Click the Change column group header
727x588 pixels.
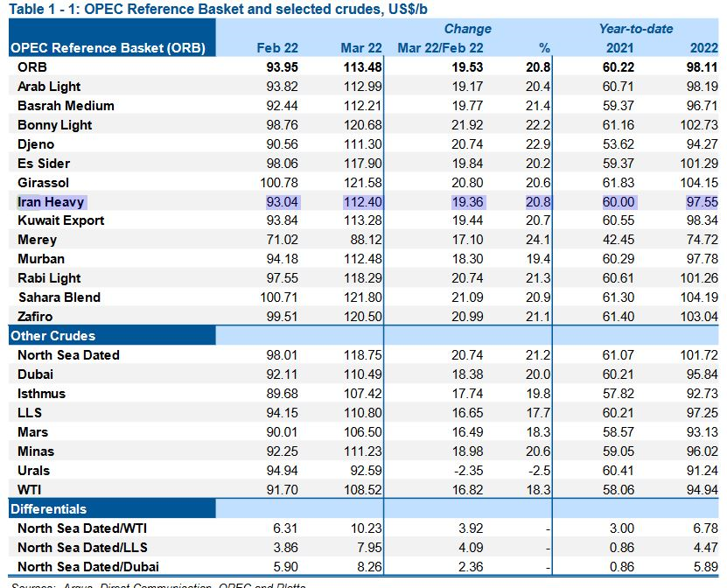tap(467, 29)
